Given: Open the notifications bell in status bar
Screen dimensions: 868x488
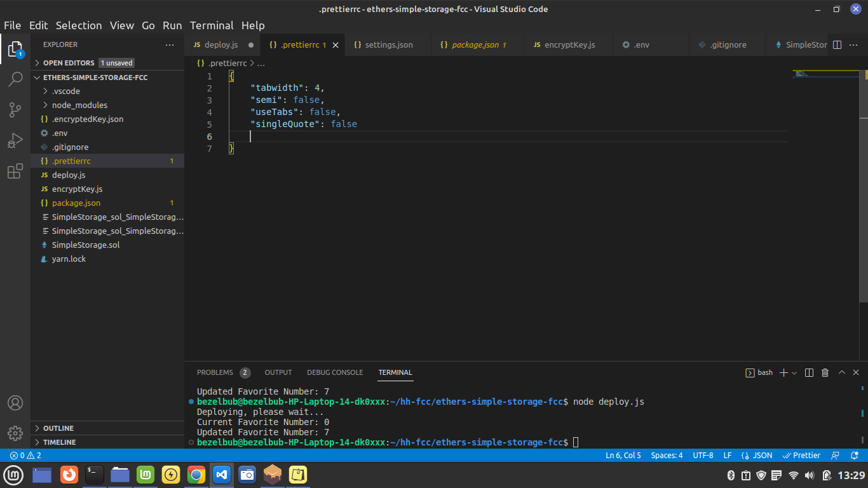Looking at the screenshot, I should pos(854,456).
